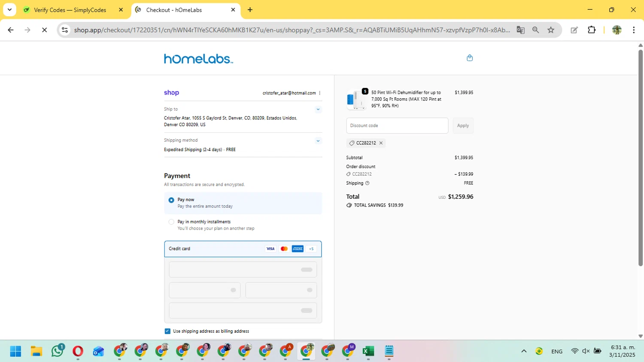Open the Windows Start menu
The image size is (644, 362).
coord(16,351)
